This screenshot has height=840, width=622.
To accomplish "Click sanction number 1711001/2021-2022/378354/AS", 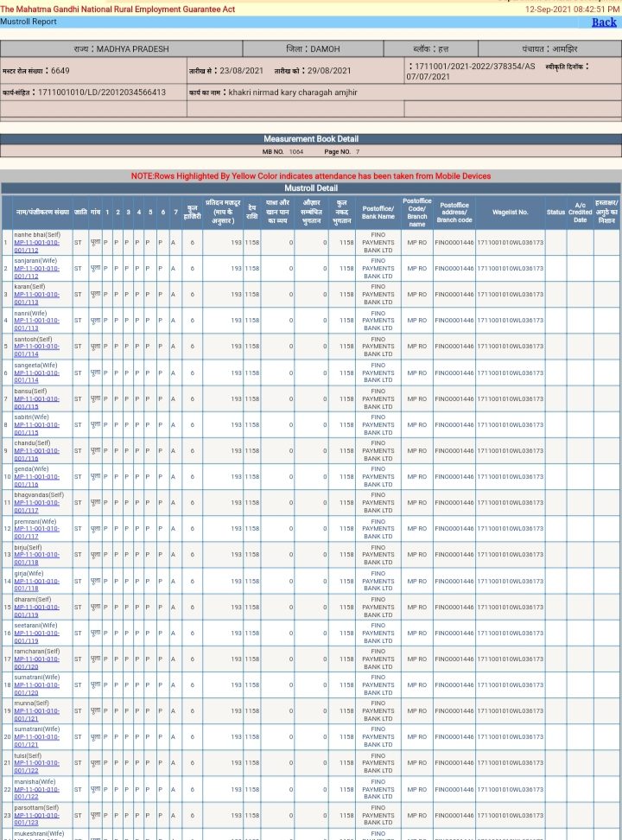I will point(474,66).
